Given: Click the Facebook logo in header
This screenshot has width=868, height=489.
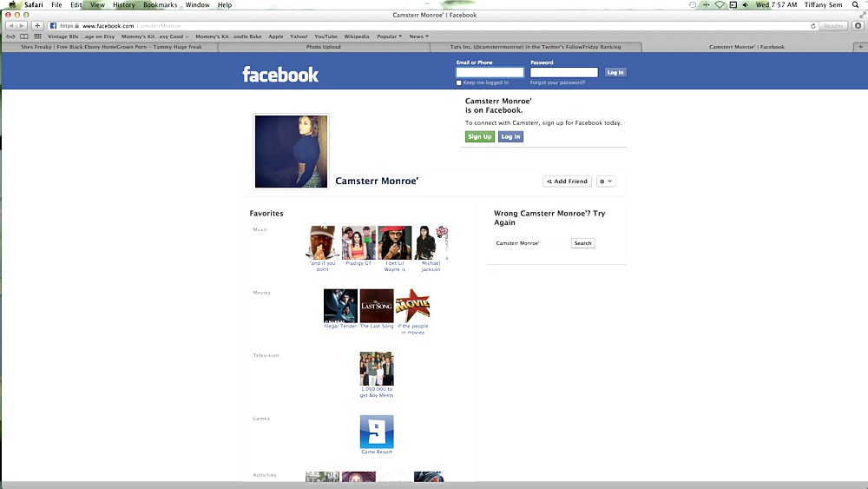Looking at the screenshot, I should pos(280,75).
